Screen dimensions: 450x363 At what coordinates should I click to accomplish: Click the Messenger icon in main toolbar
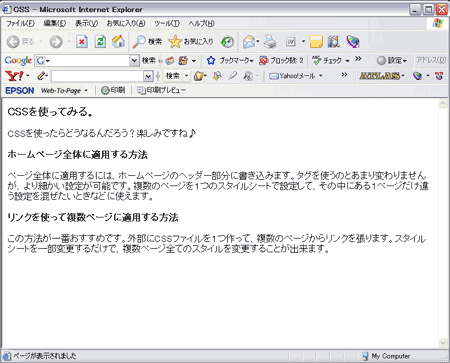pyautogui.click(x=352, y=42)
